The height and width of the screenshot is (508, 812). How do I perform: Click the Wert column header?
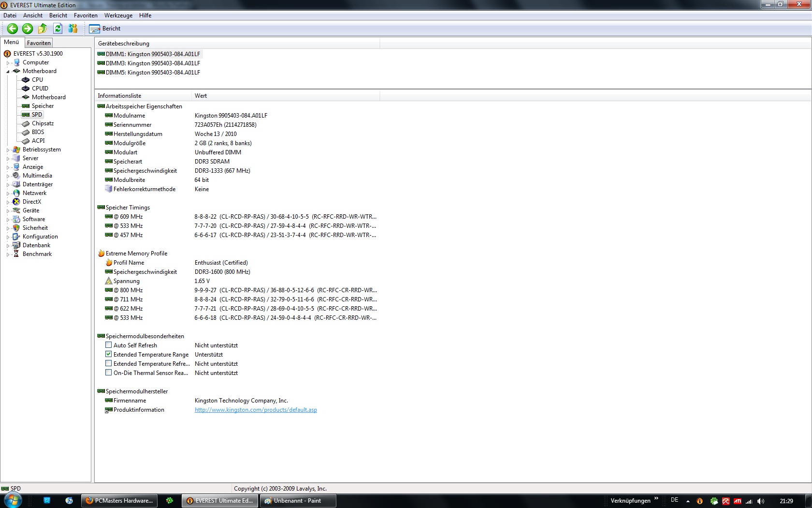pyautogui.click(x=286, y=96)
